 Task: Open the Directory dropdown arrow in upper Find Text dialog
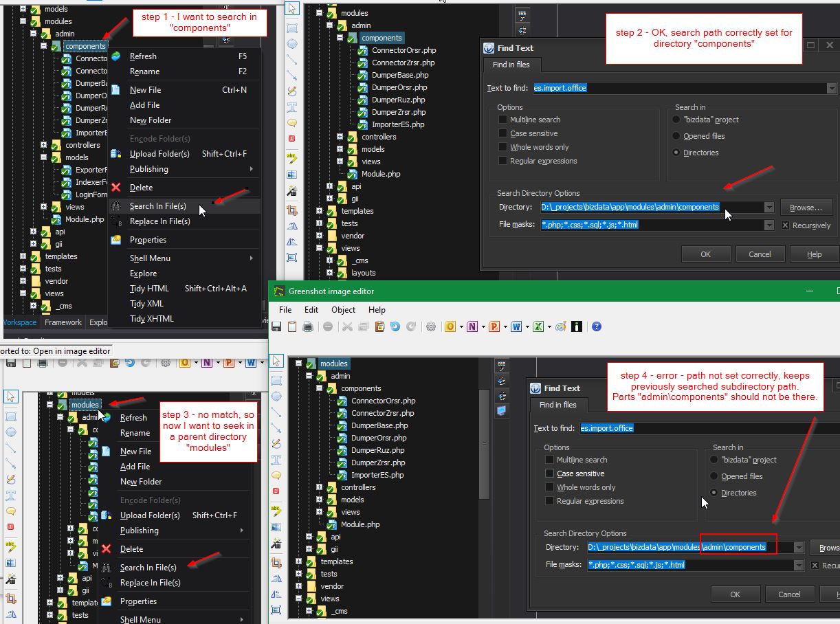(769, 207)
